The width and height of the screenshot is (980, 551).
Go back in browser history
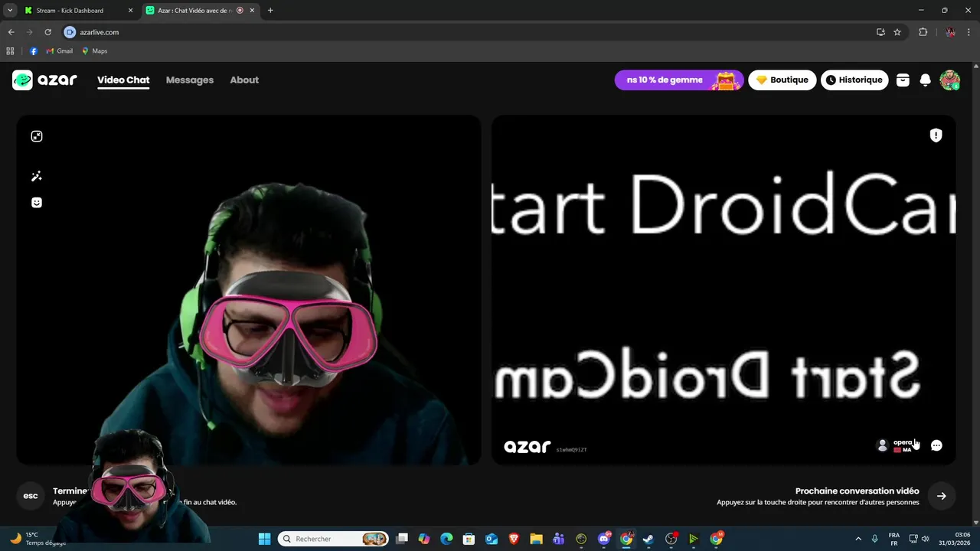[11, 32]
